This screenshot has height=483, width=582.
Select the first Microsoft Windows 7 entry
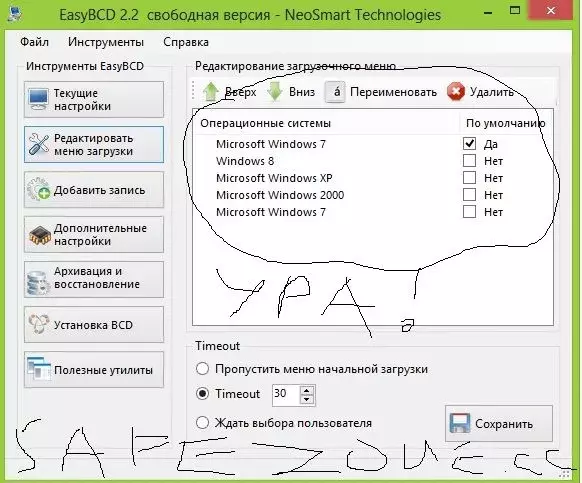pos(271,144)
